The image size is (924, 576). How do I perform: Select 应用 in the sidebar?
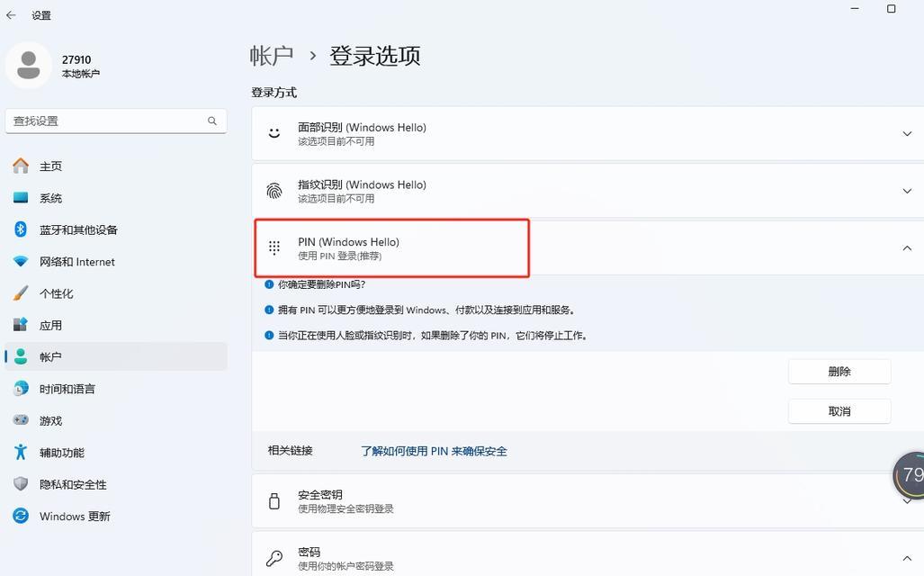coord(115,326)
